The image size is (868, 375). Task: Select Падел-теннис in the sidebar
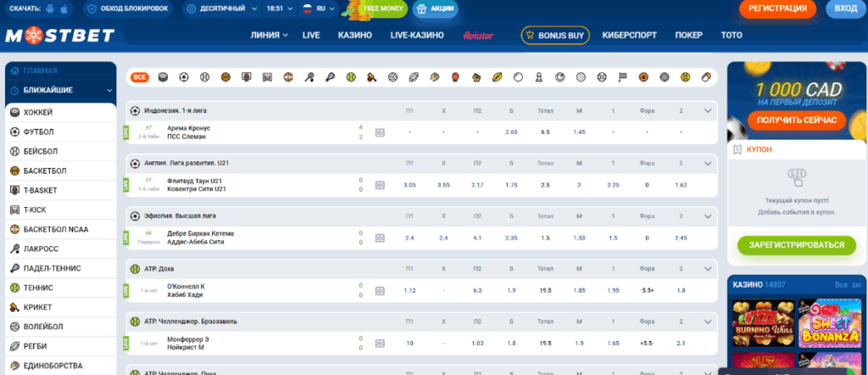(x=61, y=268)
